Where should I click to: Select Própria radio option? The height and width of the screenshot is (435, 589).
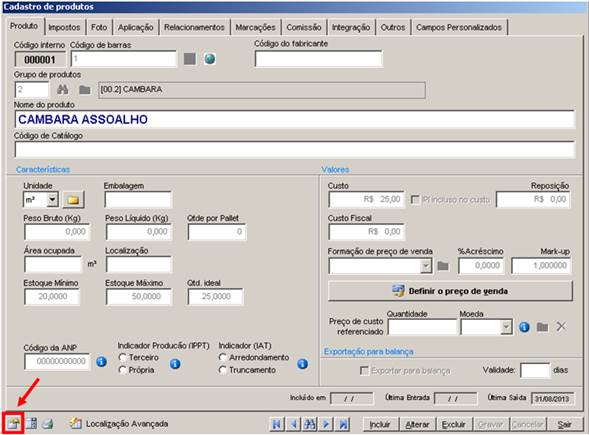pyautogui.click(x=122, y=370)
